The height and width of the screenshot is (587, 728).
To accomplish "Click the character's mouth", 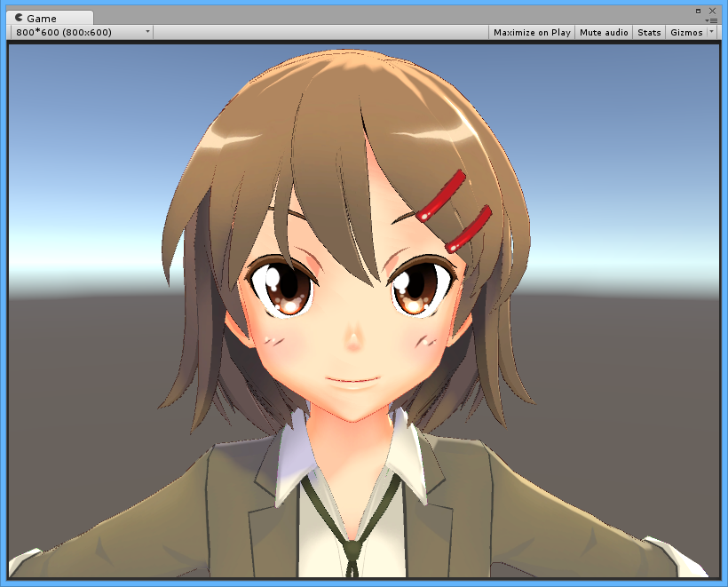I will pyautogui.click(x=352, y=381).
